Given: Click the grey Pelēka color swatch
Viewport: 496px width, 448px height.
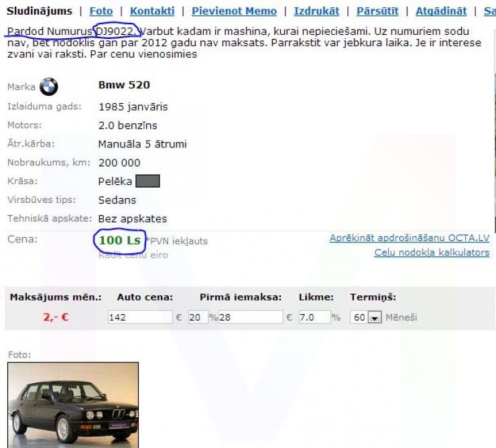Looking at the screenshot, I should pos(147,181).
